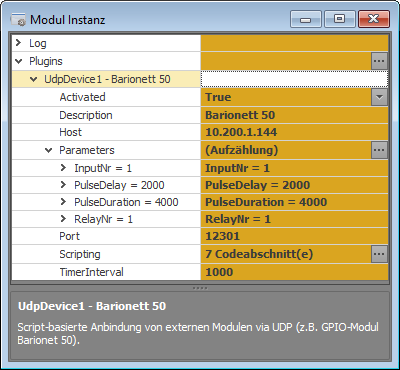The width and height of the screenshot is (400, 370).
Task: Expand the InputNr = 1 parameter
Action: click(63, 168)
